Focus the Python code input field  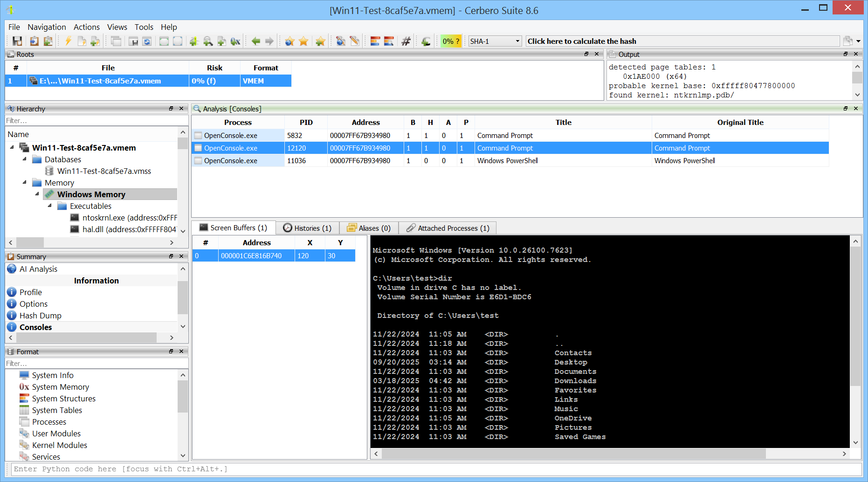434,469
